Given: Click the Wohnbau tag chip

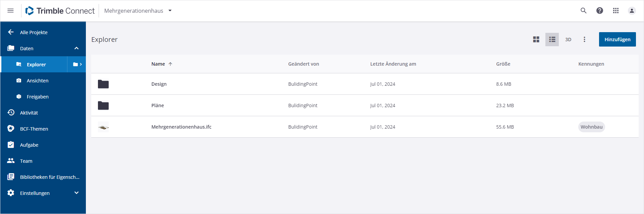Looking at the screenshot, I should pos(591,127).
